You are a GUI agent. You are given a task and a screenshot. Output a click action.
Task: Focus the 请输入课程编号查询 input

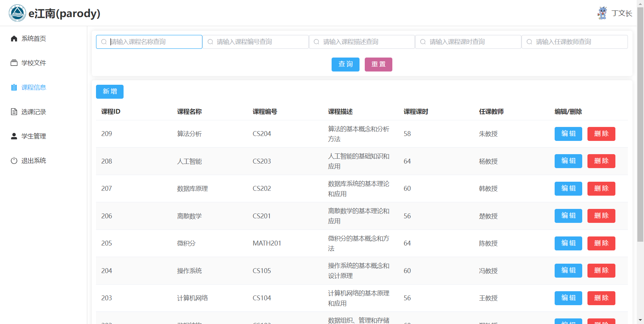[256, 42]
